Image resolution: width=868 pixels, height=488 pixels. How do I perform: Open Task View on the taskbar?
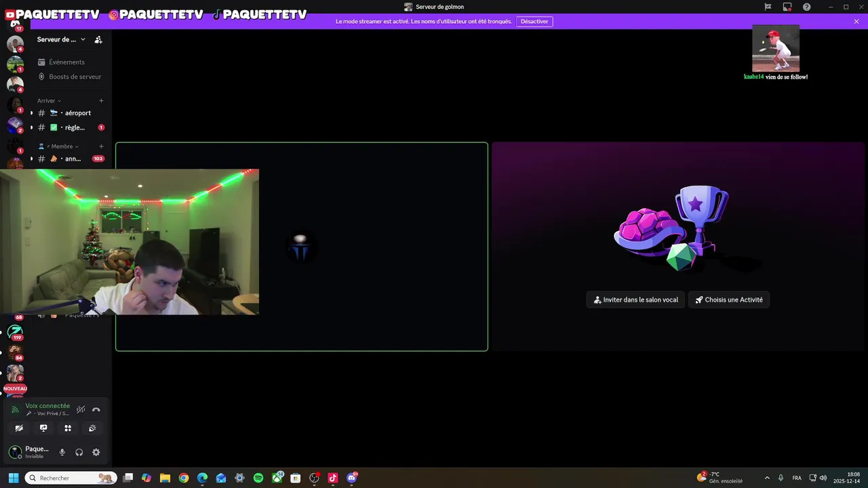coord(127,478)
